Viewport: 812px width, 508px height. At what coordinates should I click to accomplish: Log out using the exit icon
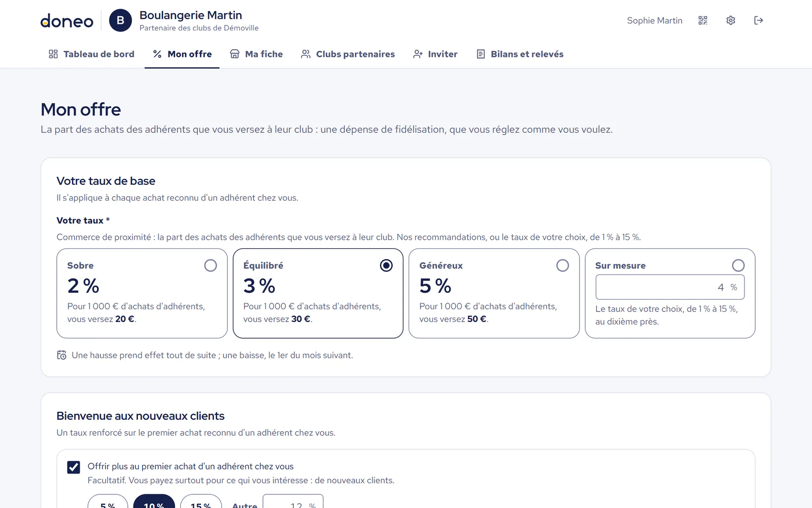(x=759, y=20)
